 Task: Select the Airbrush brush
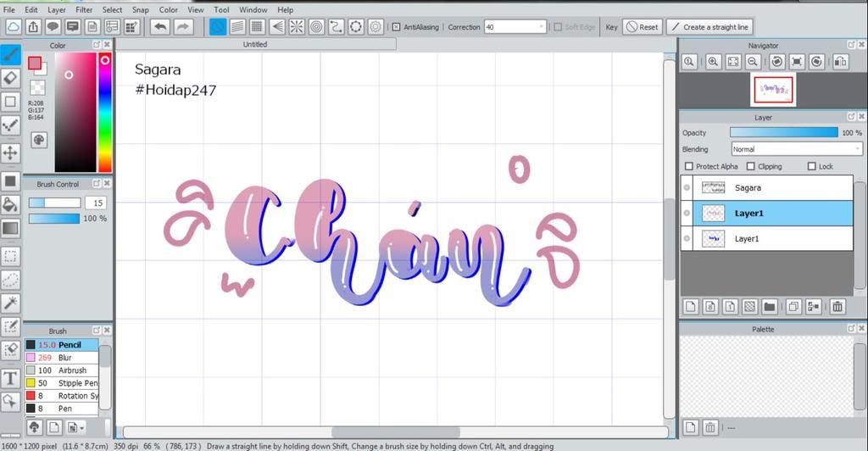pos(61,370)
